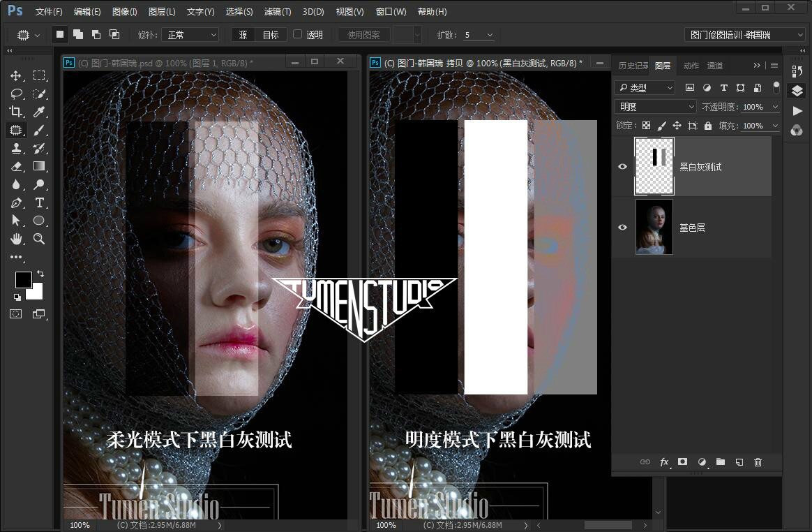This screenshot has height=532, width=812.
Task: Select the Quick Selection tool
Action: pyautogui.click(x=39, y=94)
